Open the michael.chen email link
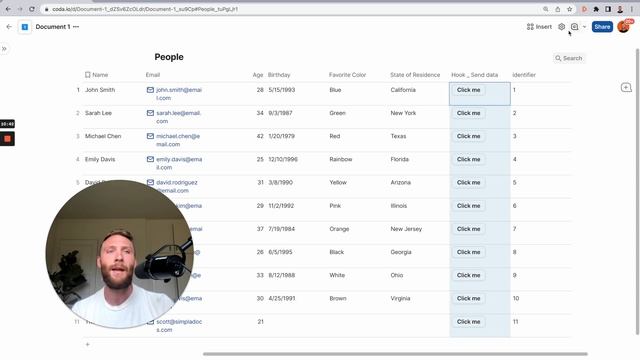 178,140
